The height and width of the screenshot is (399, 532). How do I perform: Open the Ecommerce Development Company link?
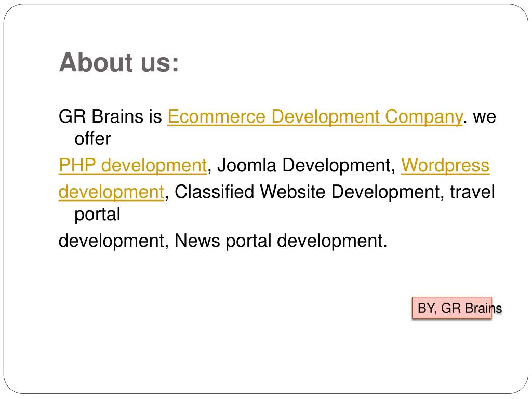[x=315, y=117]
